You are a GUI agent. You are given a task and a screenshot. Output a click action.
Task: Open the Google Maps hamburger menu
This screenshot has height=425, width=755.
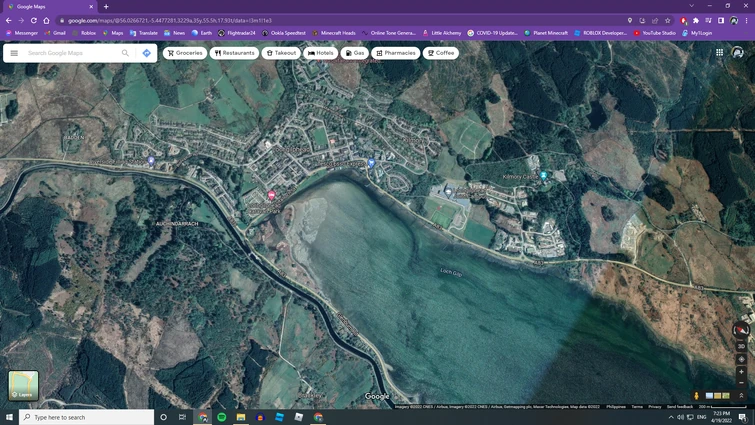(14, 53)
